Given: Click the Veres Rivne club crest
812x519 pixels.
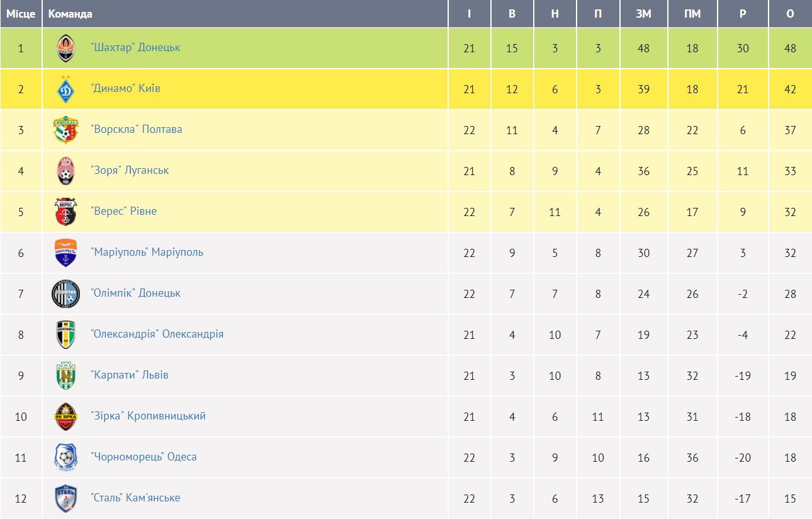Looking at the screenshot, I should [65, 212].
